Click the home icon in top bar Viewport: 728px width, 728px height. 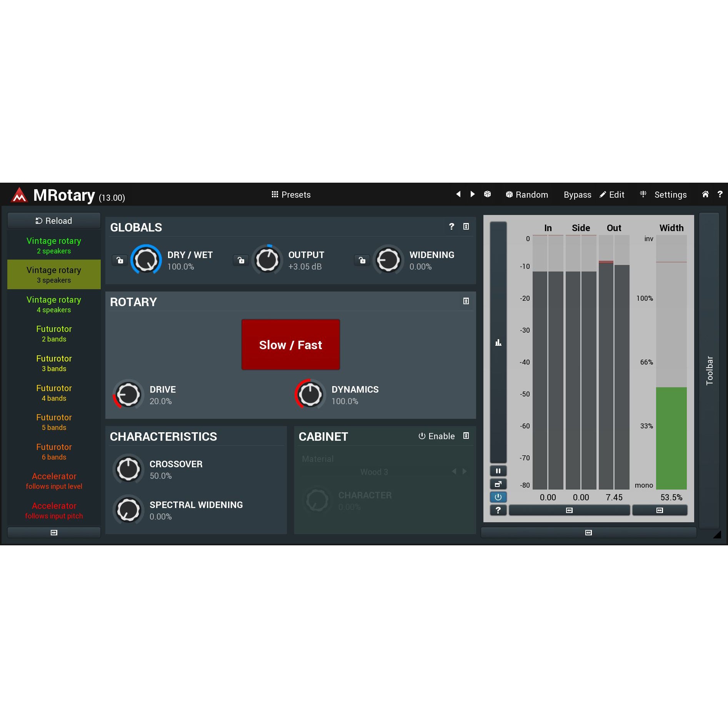(x=705, y=194)
